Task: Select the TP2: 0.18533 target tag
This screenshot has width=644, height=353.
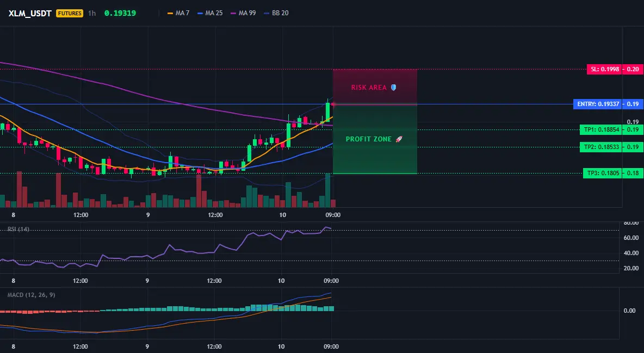Action: coord(600,147)
